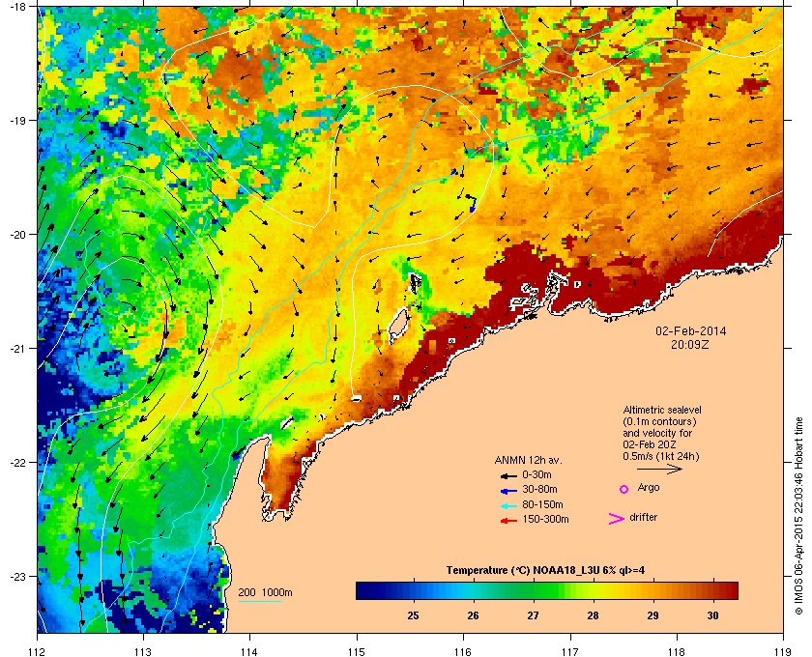Click the 'ANMN 12h av.' heading

[528, 460]
